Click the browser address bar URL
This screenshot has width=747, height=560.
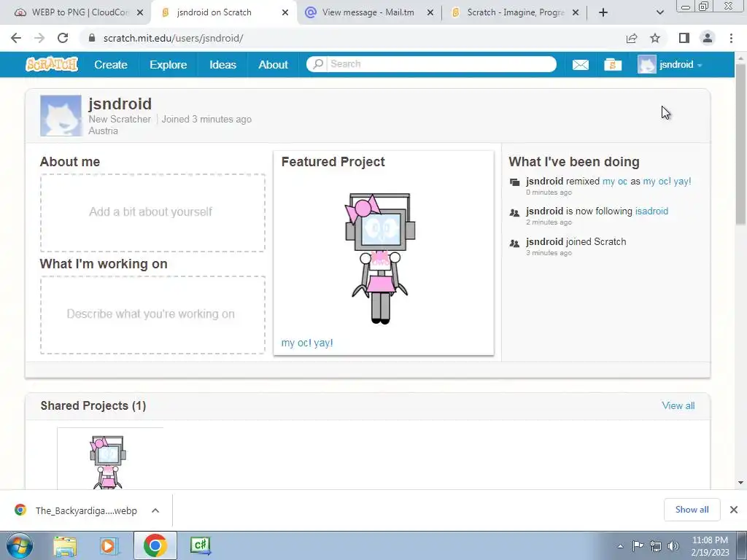[174, 38]
